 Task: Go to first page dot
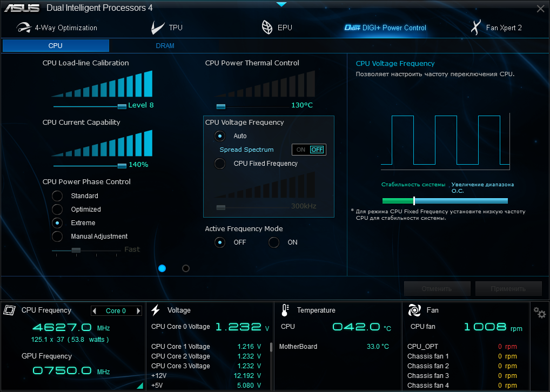[162, 268]
